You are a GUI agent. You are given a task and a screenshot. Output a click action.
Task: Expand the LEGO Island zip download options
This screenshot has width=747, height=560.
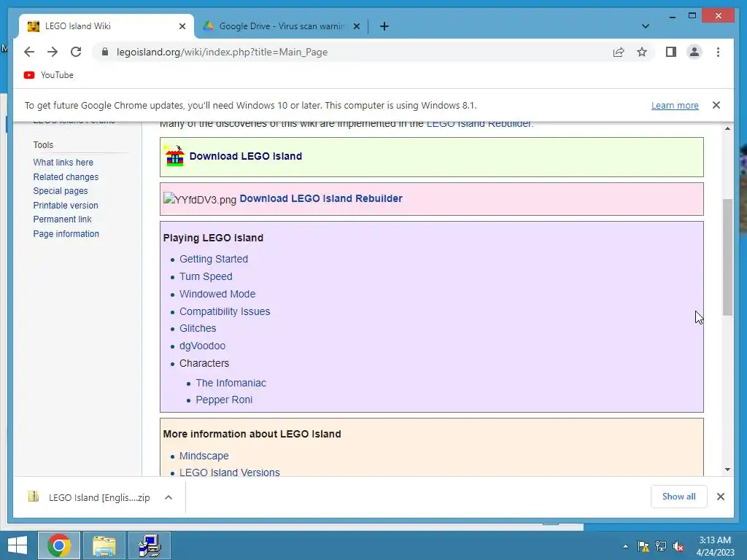tap(169, 497)
